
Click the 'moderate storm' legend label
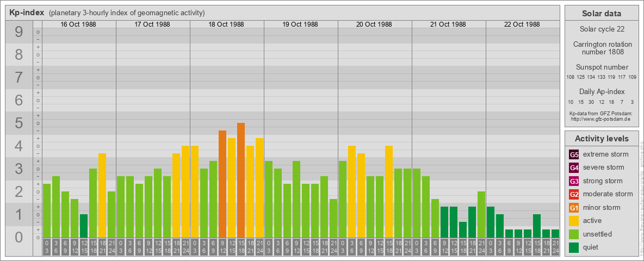click(x=608, y=194)
